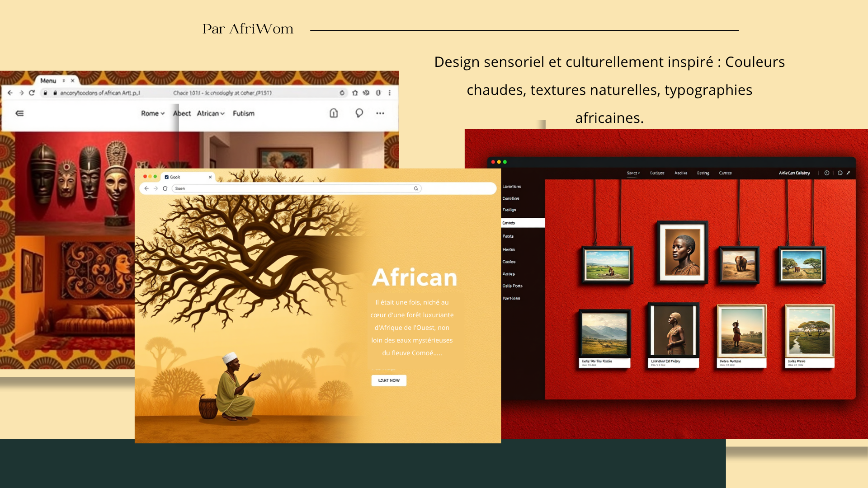Image resolution: width=868 pixels, height=488 pixels.
Task: Select the Futism menu item
Action: click(x=244, y=113)
